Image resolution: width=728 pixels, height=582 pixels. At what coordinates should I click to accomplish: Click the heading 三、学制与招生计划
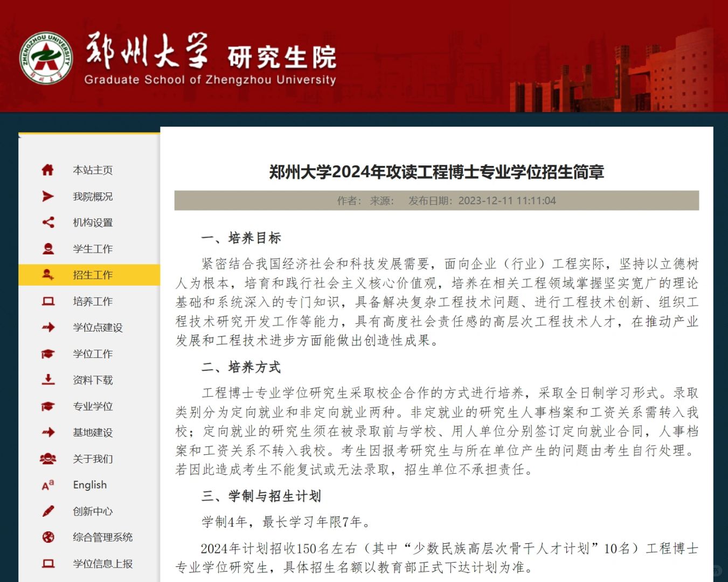tap(261, 496)
